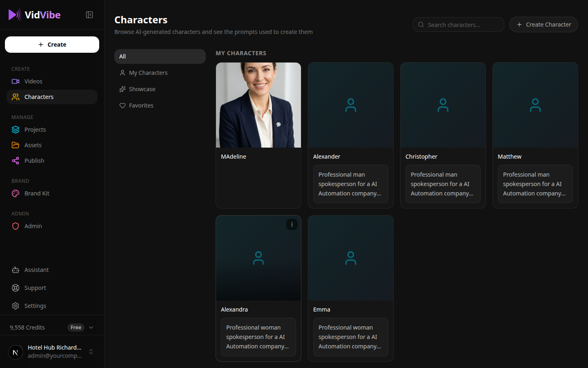Open Projects from the Manage section

click(16, 129)
